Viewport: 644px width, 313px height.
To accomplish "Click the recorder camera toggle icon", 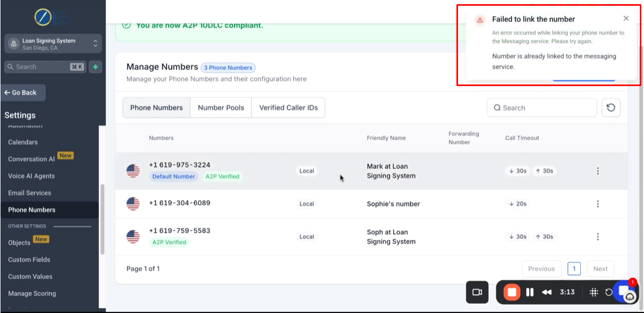I will (x=477, y=292).
